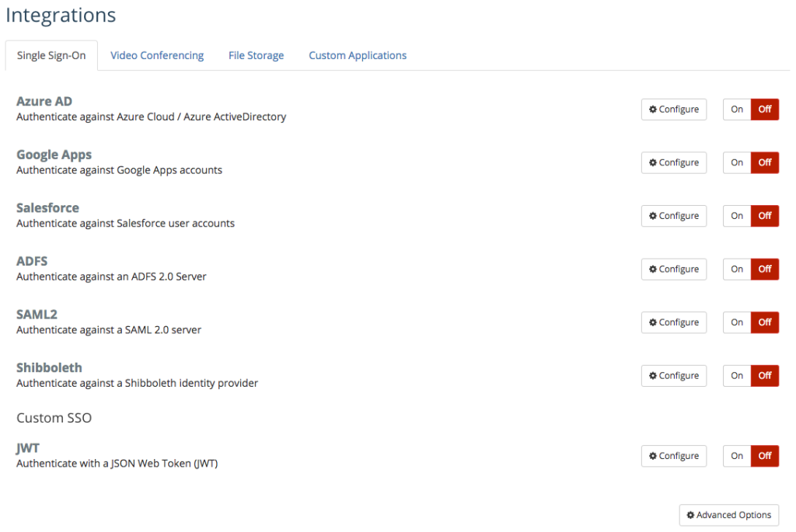Configure the Shibboleth integration
This screenshot has height=532, width=796.
click(x=674, y=376)
